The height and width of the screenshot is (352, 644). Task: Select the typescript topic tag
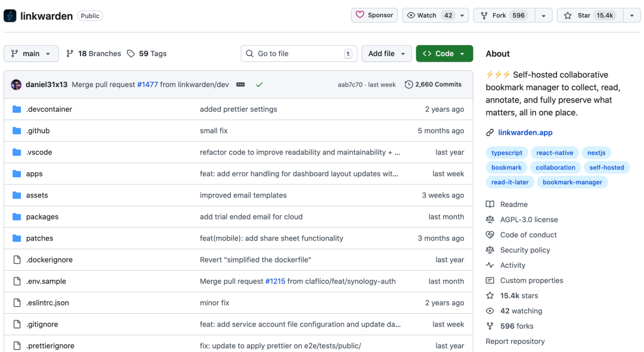tap(506, 153)
